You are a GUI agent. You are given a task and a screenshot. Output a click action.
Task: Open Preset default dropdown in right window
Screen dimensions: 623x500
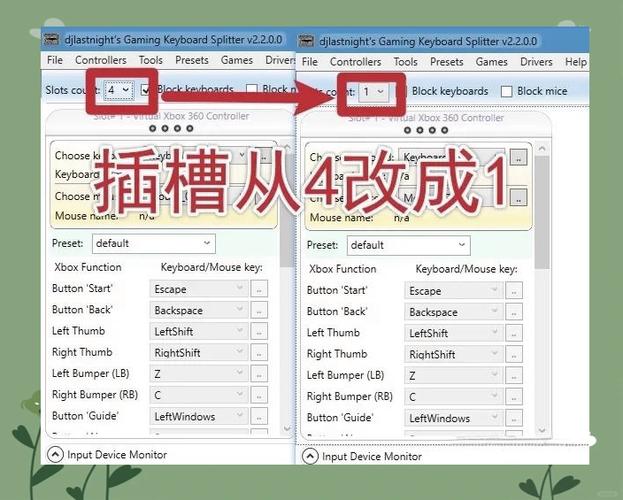click(408, 245)
